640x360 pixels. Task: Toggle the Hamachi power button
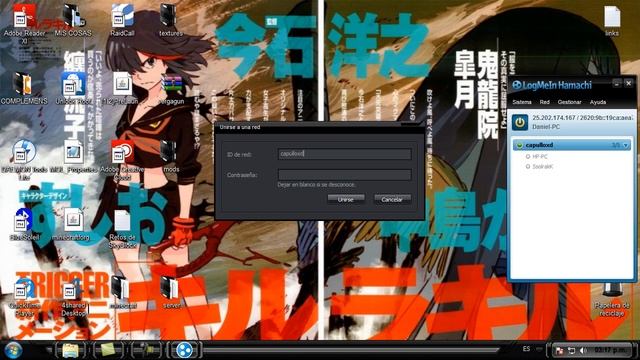[x=520, y=122]
